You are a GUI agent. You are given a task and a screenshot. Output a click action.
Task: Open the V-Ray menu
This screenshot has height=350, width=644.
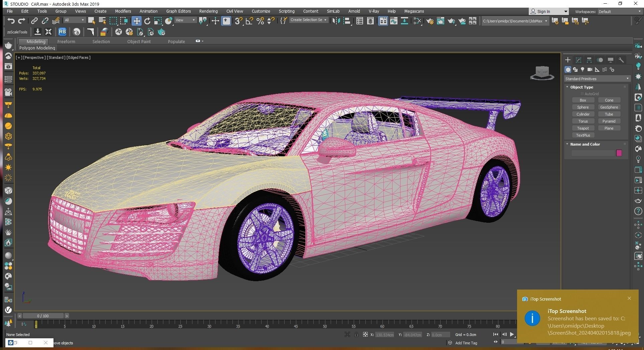point(374,11)
